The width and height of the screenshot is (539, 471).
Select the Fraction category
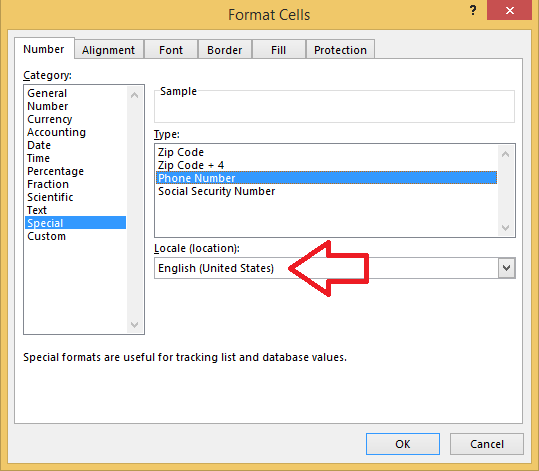pos(76,184)
